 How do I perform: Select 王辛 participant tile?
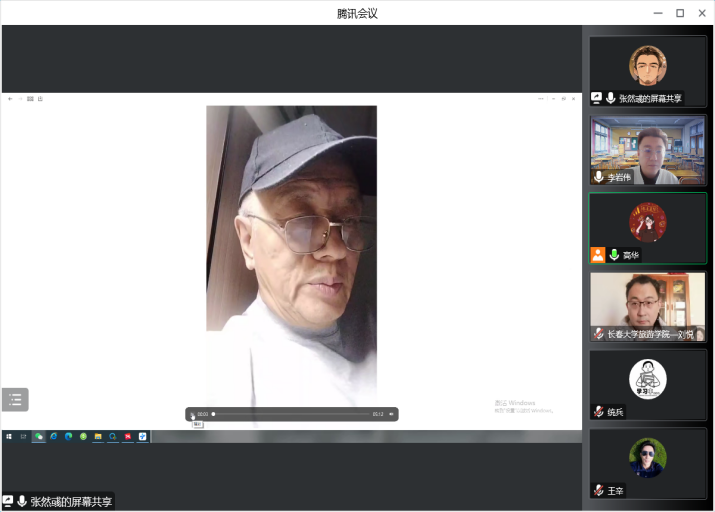pyautogui.click(x=648, y=464)
